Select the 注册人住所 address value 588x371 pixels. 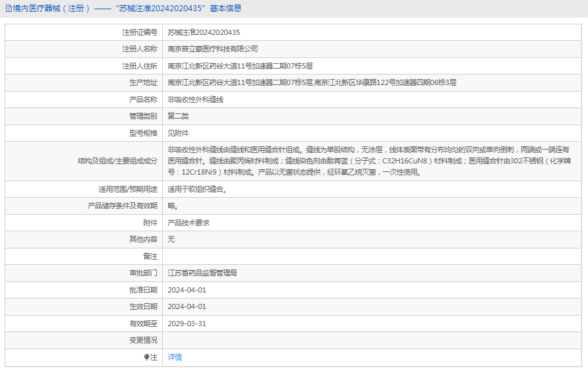pyautogui.click(x=240, y=66)
